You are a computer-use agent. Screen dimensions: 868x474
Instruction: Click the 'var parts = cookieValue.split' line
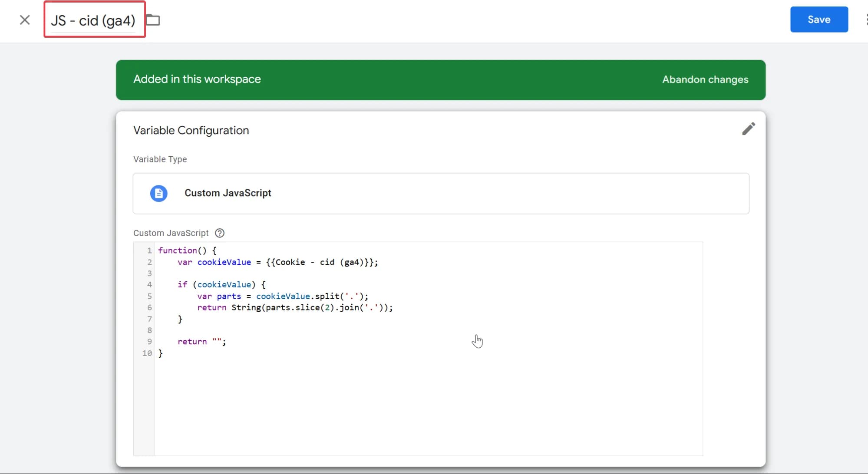point(283,296)
